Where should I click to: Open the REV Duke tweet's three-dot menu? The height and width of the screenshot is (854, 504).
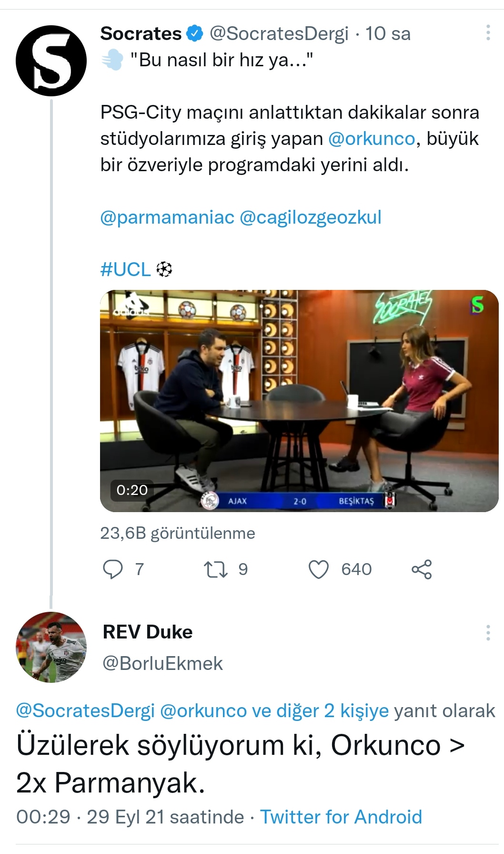pyautogui.click(x=488, y=633)
